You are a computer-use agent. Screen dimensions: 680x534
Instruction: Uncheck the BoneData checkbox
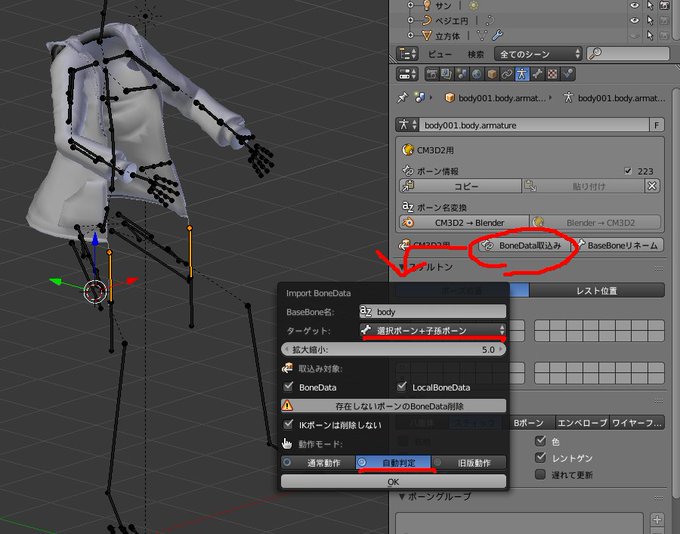tap(288, 386)
